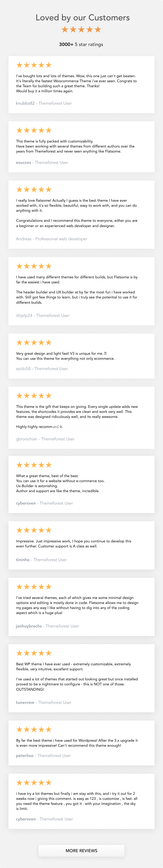
Task: Click the MORE REVIEWS button
Action: click(81, 850)
